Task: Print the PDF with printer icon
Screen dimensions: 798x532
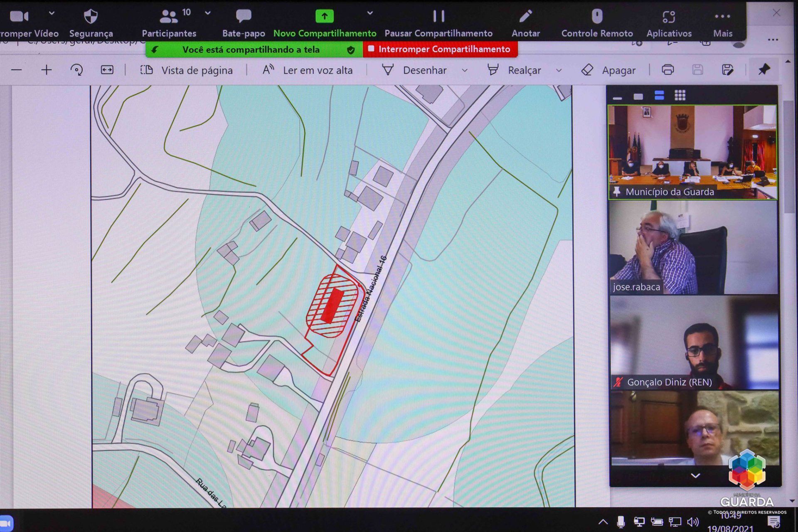Action: [x=667, y=69]
